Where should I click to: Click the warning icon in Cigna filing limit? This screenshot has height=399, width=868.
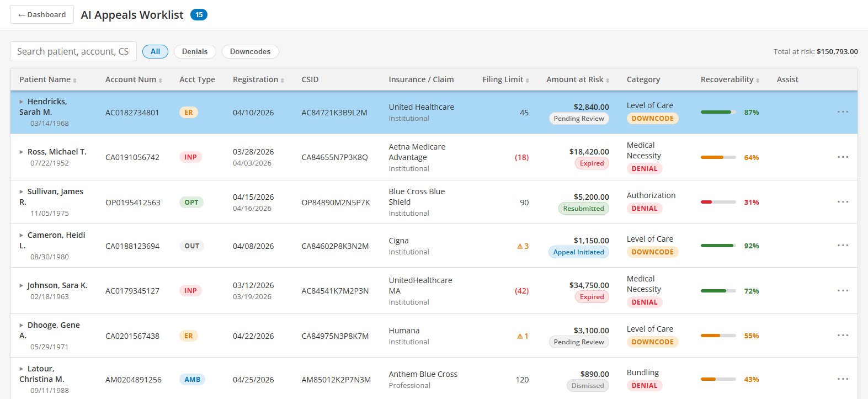(520, 247)
